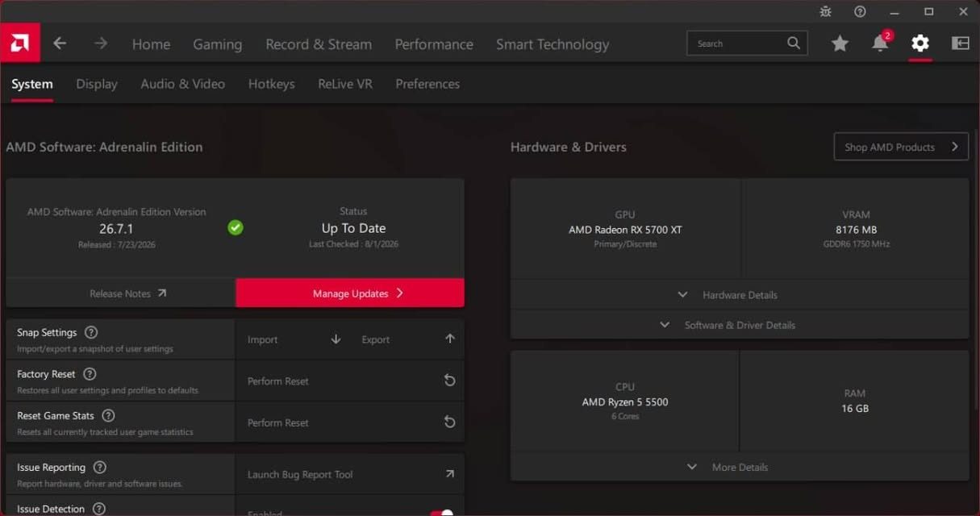Open notifications bell icon
The width and height of the screenshot is (980, 516).
point(880,44)
